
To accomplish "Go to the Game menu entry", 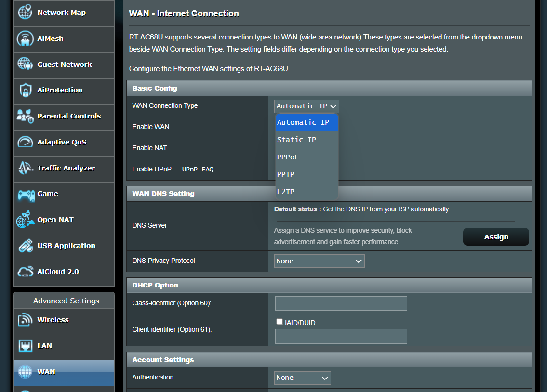I will 64,195.
